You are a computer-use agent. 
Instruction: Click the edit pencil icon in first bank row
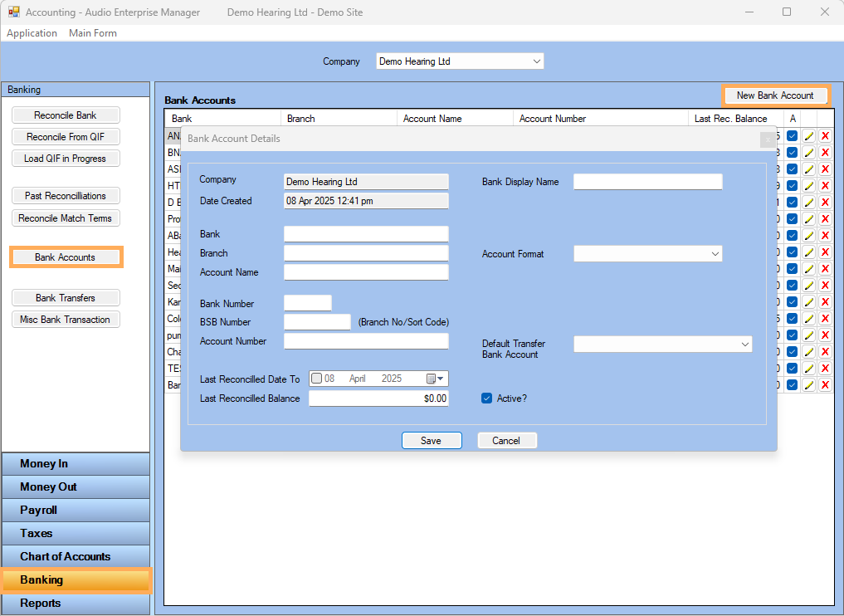tap(808, 136)
